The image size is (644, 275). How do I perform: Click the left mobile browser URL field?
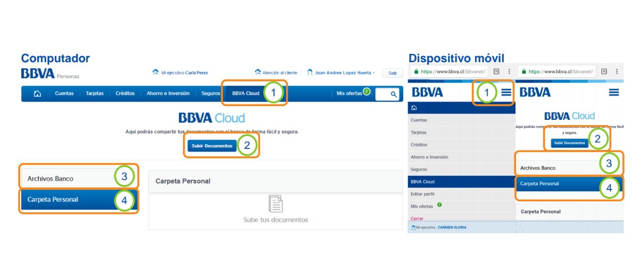[449, 72]
